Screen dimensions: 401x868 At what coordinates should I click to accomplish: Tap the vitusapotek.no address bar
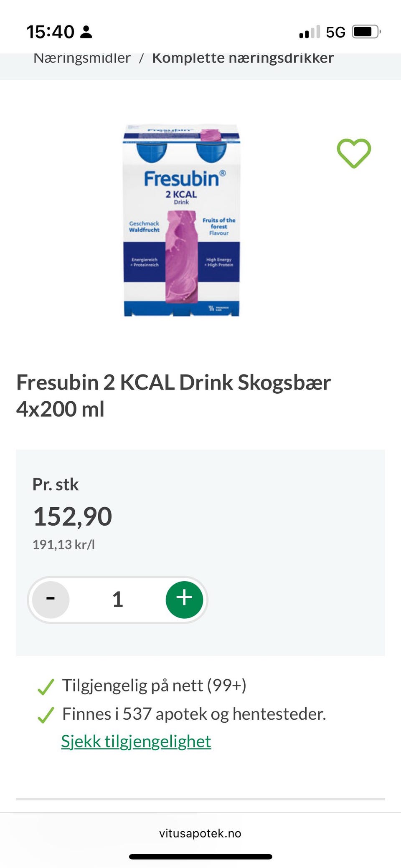(200, 833)
